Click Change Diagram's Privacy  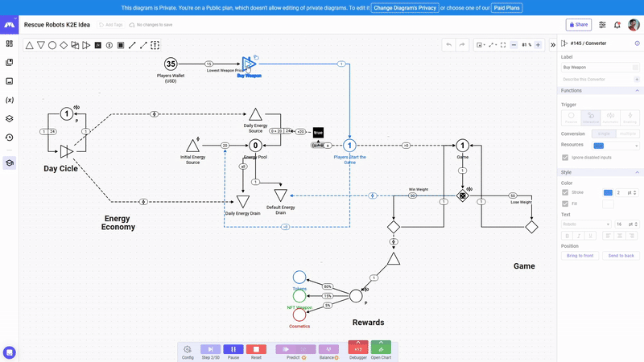tap(405, 8)
